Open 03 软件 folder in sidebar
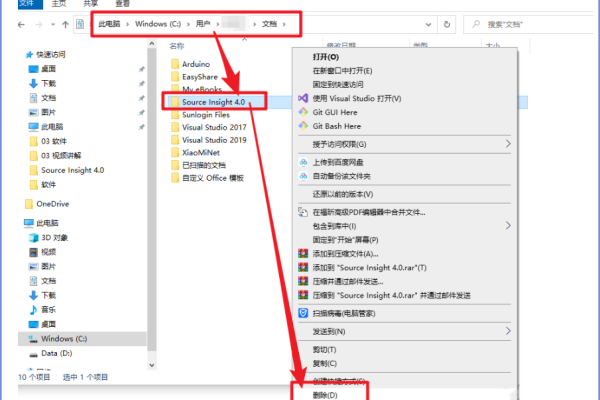Viewport: 600px width, 400px height. point(54,141)
